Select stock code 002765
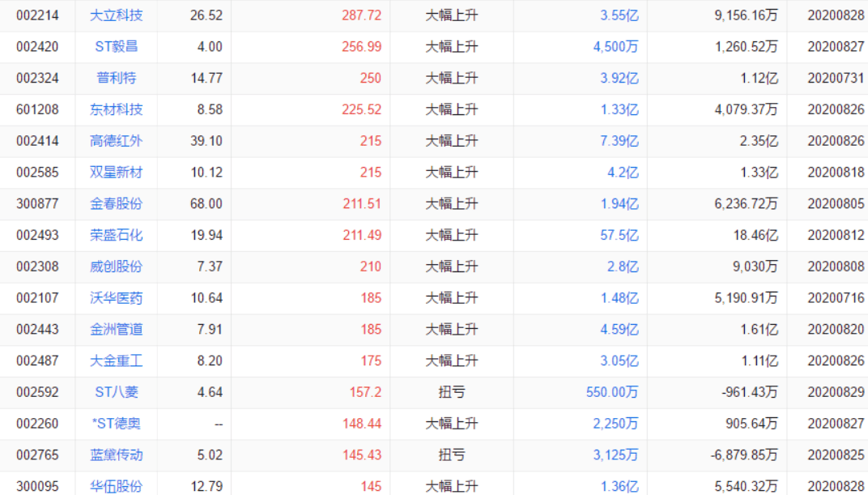Screen dimensions: 868x495 click(x=37, y=455)
